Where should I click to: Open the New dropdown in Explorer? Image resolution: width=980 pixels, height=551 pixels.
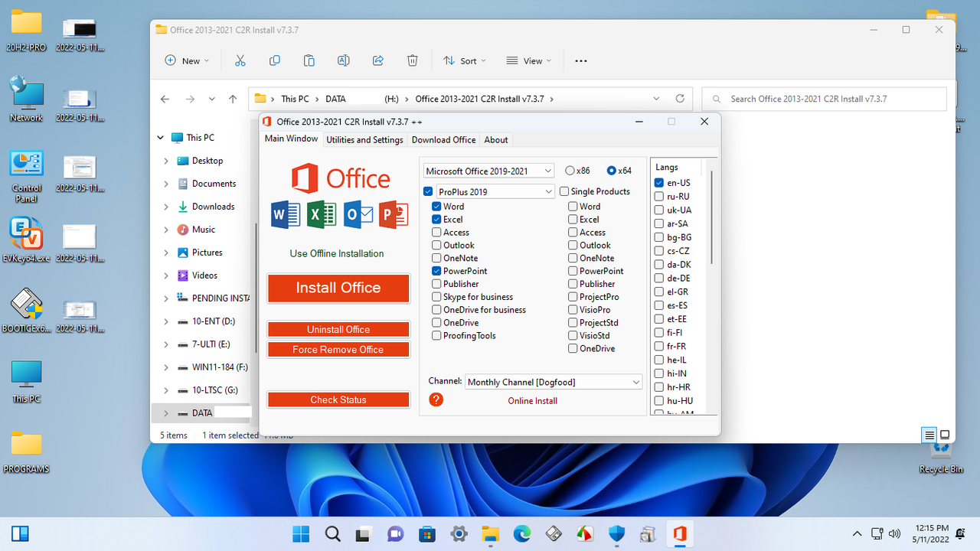coord(188,61)
